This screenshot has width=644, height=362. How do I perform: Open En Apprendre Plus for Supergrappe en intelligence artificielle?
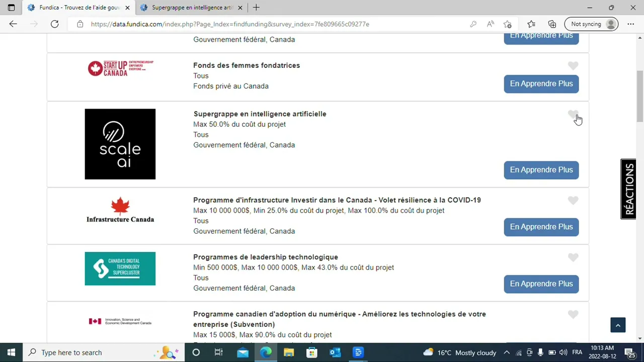541,169
